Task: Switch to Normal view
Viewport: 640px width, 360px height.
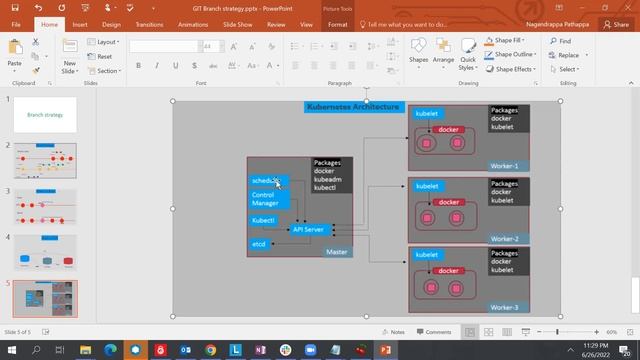Action: click(470, 332)
